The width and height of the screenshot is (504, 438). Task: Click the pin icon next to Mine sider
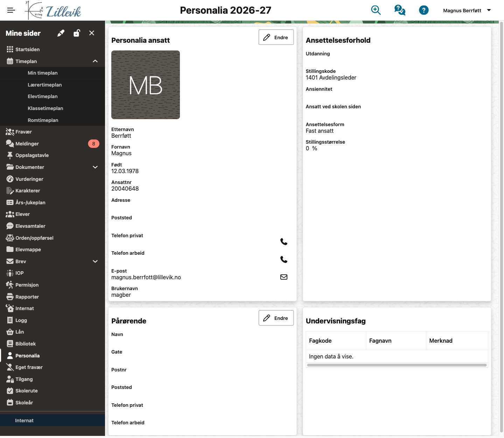[x=61, y=33]
